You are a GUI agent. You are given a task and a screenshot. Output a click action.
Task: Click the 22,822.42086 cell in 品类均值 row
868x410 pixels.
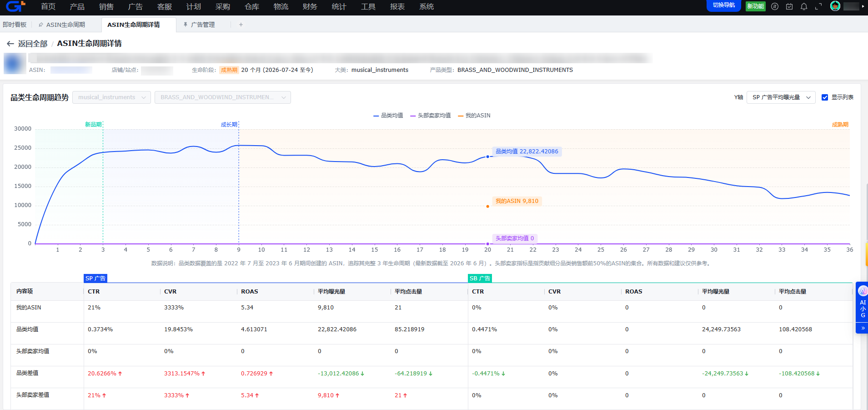coord(337,329)
